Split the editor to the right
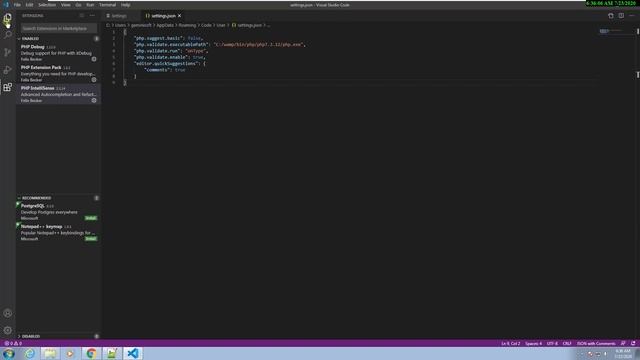Screen dimensions: 640x360 coord(621,16)
